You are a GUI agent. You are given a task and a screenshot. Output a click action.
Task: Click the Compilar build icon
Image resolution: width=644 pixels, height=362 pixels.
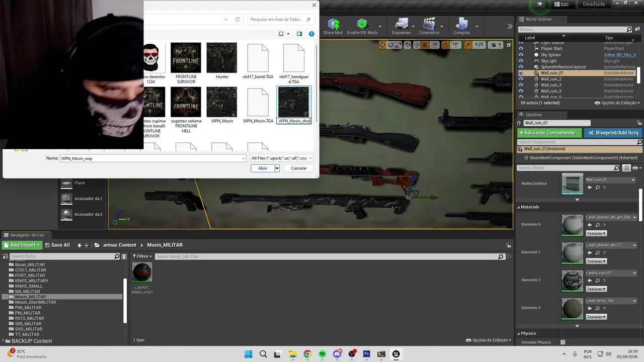[462, 24]
